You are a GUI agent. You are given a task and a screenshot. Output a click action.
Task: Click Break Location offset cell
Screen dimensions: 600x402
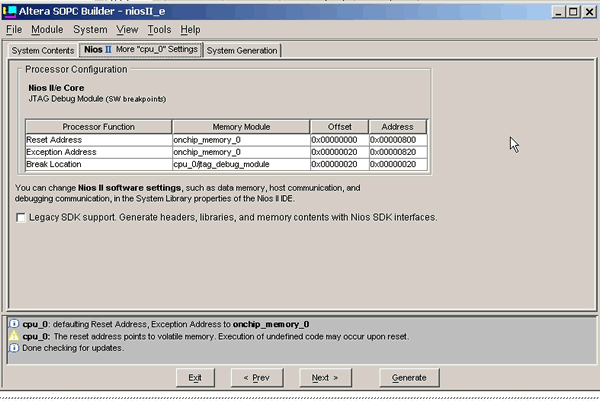coord(339,164)
